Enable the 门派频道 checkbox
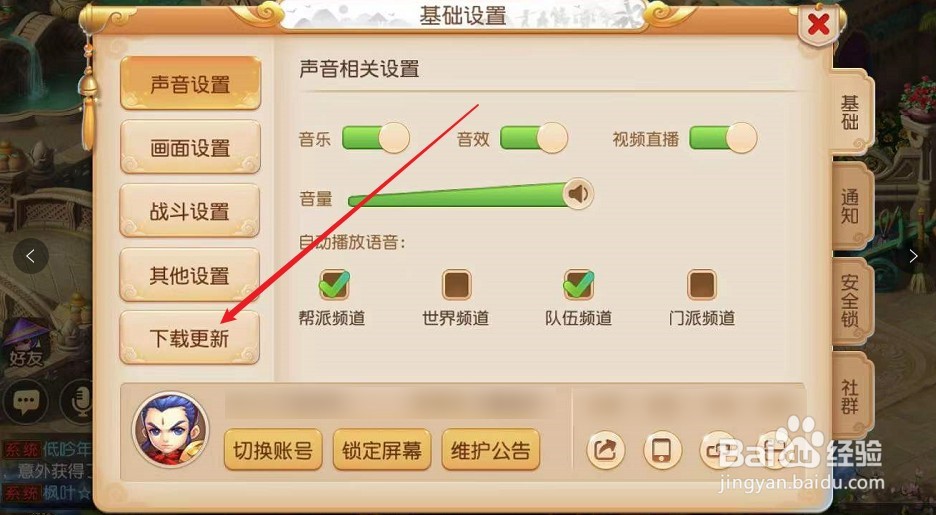Image resolution: width=936 pixels, height=515 pixels. [701, 284]
